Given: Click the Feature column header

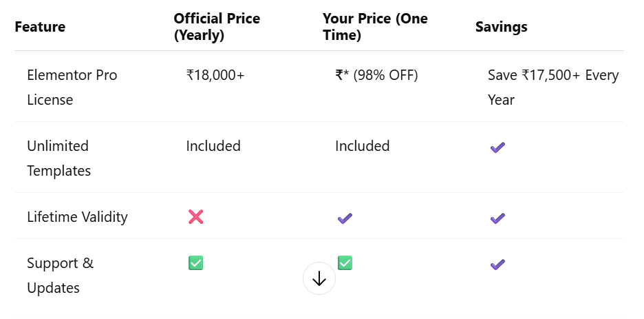Looking at the screenshot, I should (40, 28).
